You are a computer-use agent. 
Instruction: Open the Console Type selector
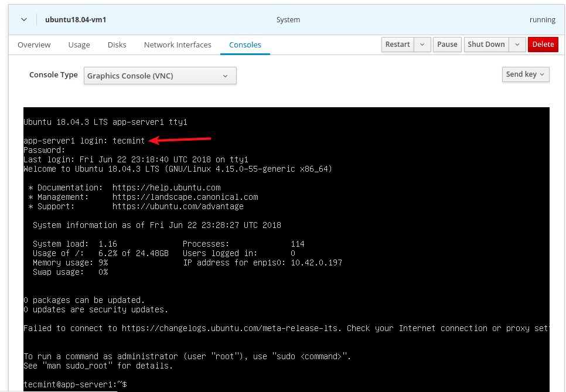(x=159, y=75)
